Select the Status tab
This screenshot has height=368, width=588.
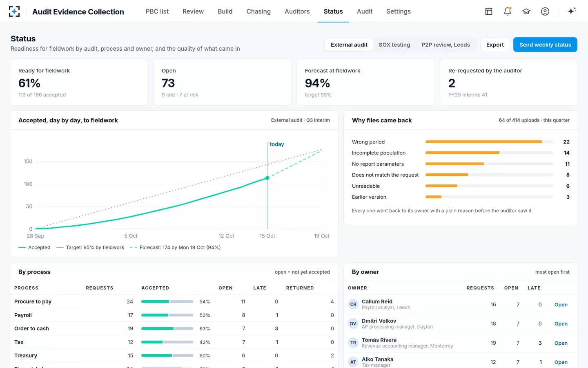click(333, 11)
